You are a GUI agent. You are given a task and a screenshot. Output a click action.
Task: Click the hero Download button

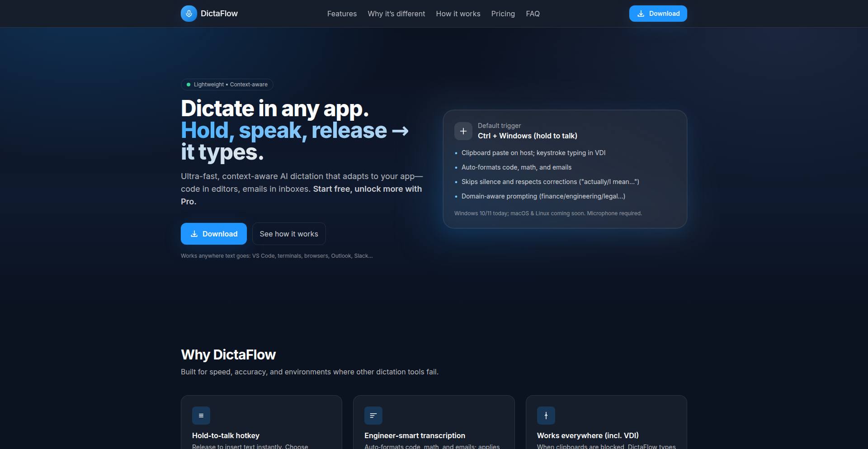pyautogui.click(x=214, y=234)
